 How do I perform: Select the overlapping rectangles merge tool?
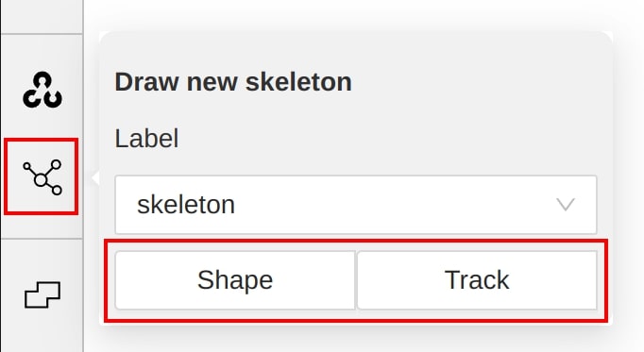click(42, 294)
